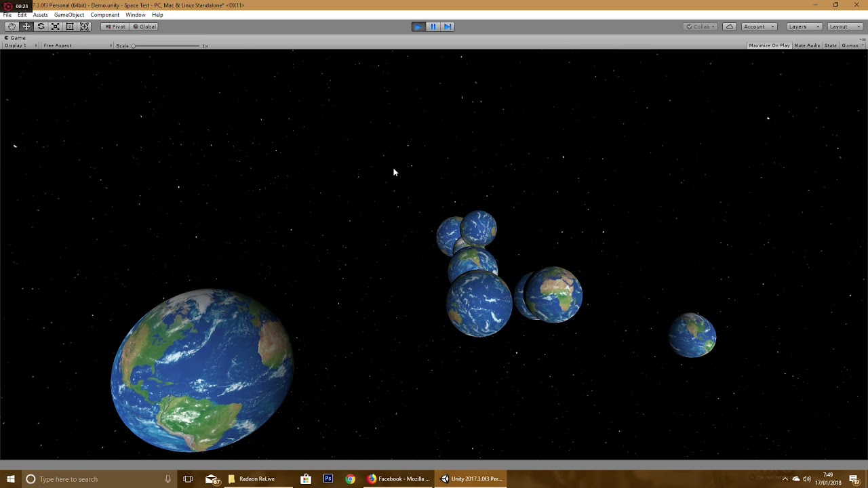Open the Edit menu
The width and height of the screenshot is (868, 488).
pos(22,15)
